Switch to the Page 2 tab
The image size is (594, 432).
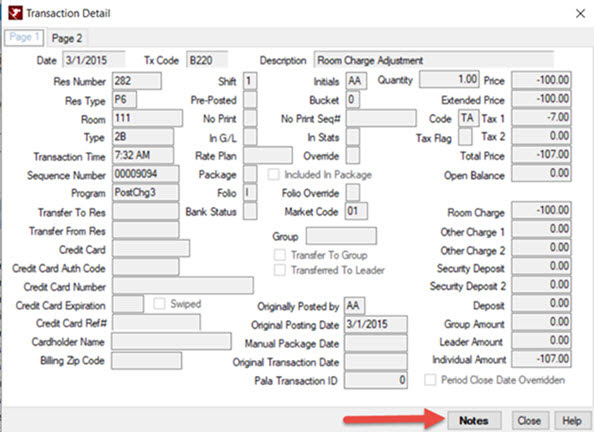[67, 38]
